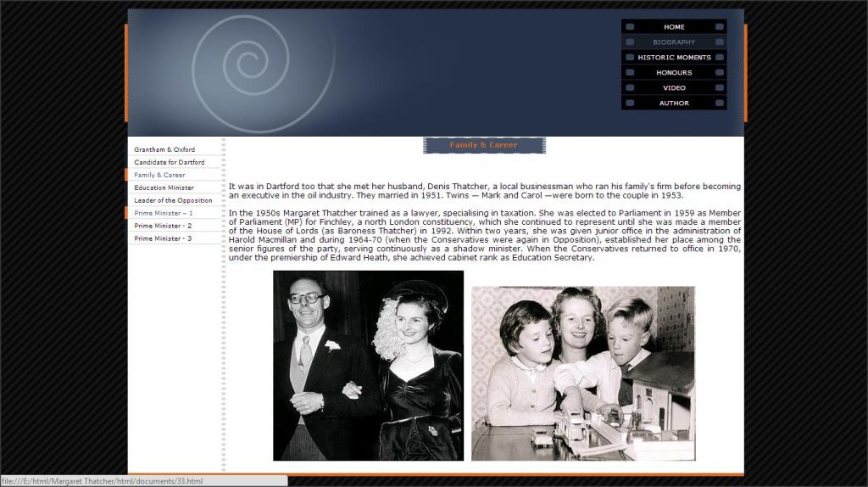The width and height of the screenshot is (868, 487).
Task: Jump to Prime Minister - 3 chapter
Action: (x=163, y=238)
